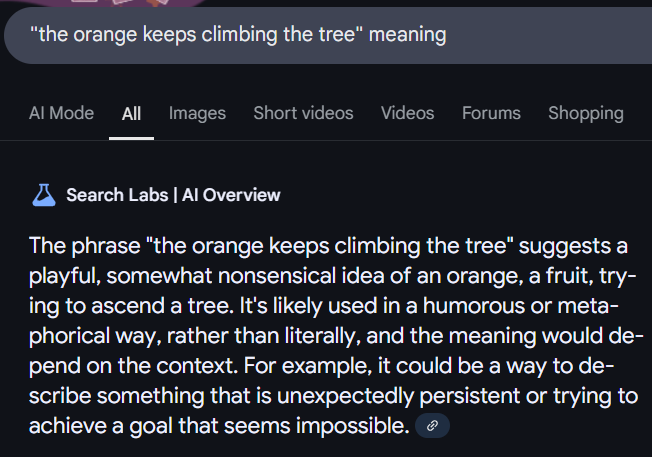Screen dimensions: 652x457
Task: Focus the search query input box
Action: [328, 35]
